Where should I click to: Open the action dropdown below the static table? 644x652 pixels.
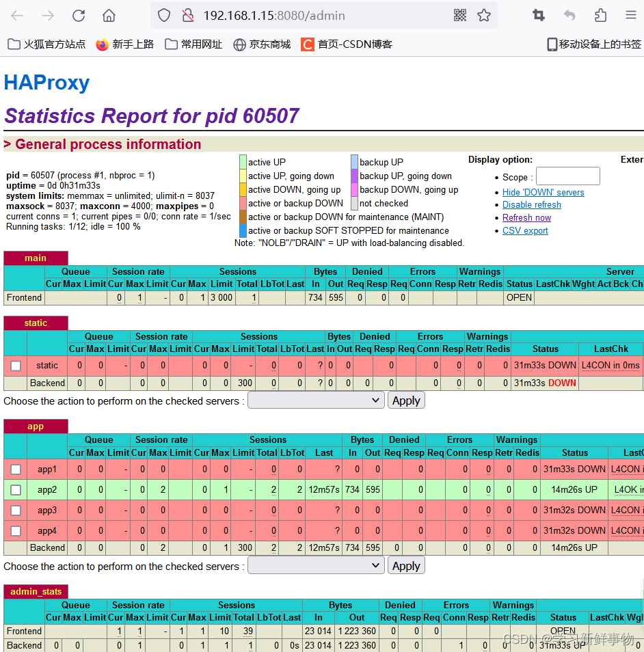pos(316,400)
